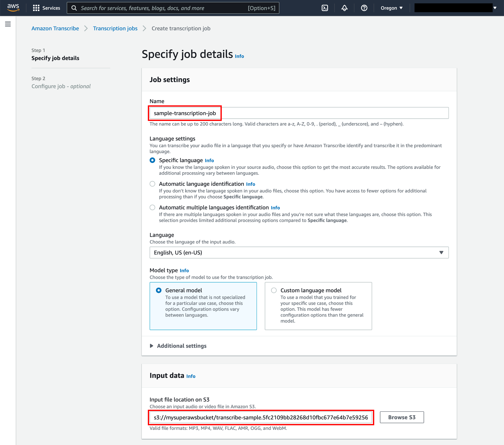504x445 pixels.
Task: Open Amazon Transcribe breadcrumb link
Action: tap(55, 28)
